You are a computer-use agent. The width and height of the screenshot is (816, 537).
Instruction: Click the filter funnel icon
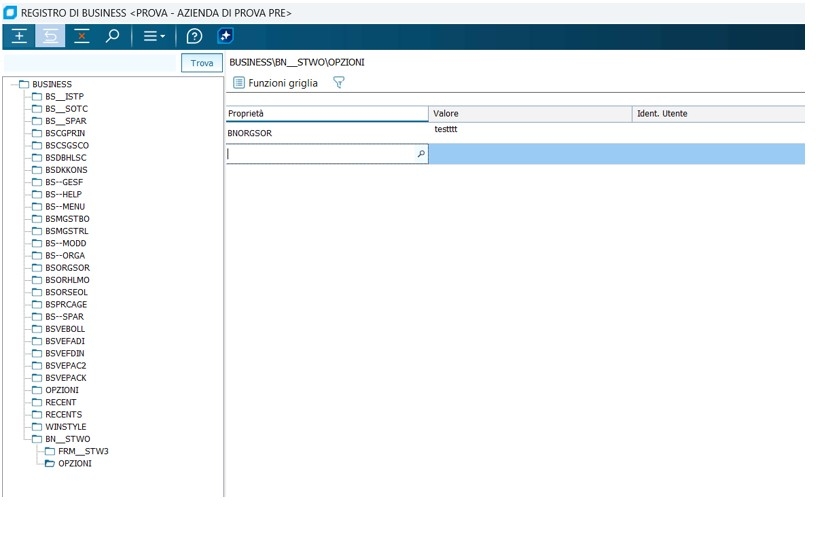(338, 83)
